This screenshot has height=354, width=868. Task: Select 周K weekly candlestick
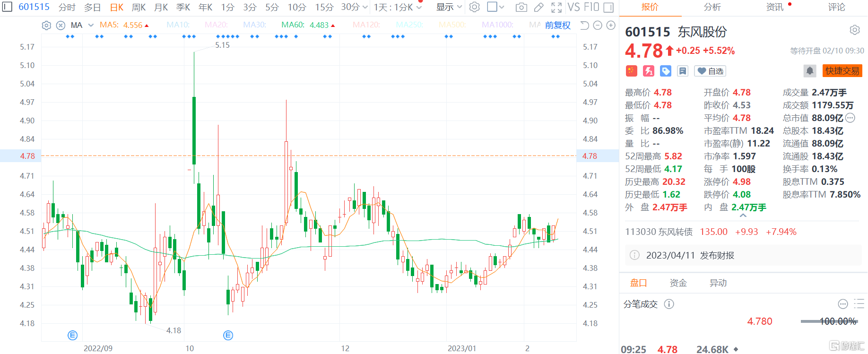[139, 7]
